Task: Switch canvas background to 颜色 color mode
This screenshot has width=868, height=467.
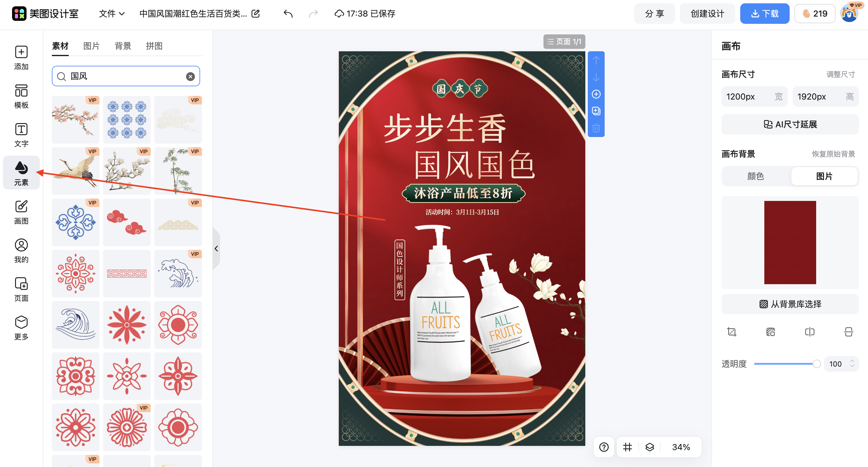Action: [x=756, y=176]
